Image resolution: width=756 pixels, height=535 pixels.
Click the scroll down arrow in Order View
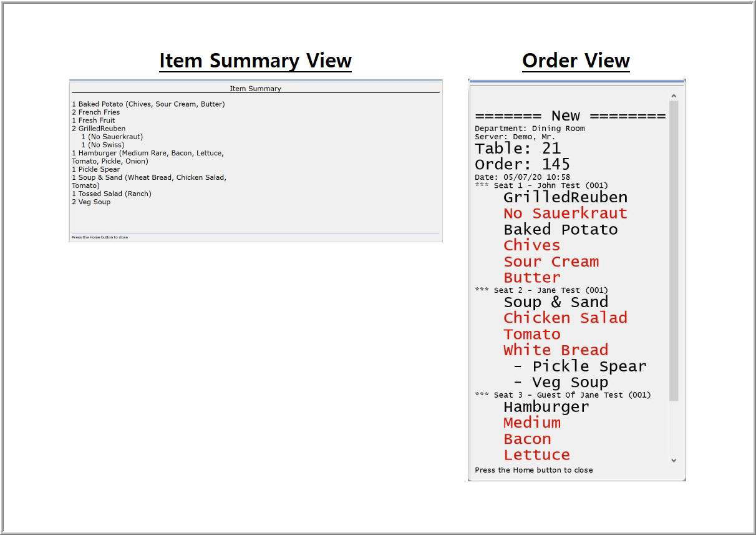tap(674, 460)
